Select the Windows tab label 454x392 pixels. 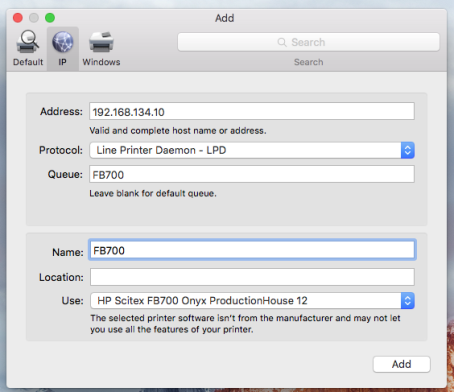pyautogui.click(x=101, y=62)
